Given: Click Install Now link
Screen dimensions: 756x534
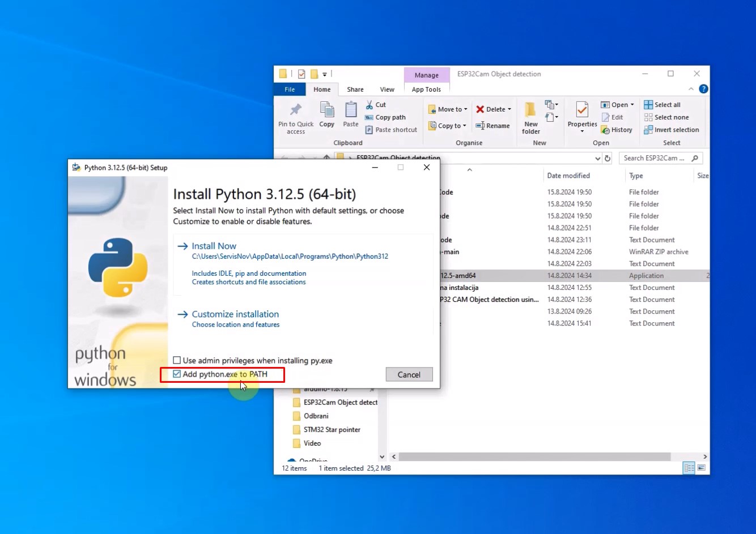Looking at the screenshot, I should click(214, 246).
